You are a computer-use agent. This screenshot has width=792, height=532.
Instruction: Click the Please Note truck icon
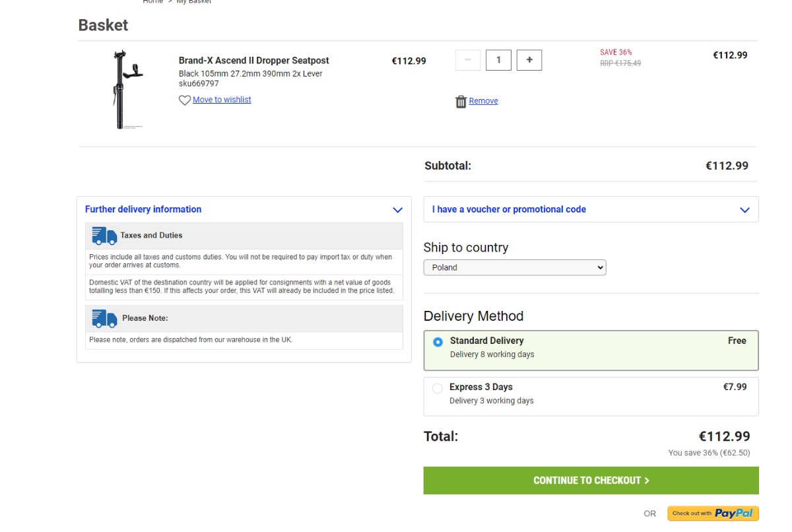click(104, 318)
